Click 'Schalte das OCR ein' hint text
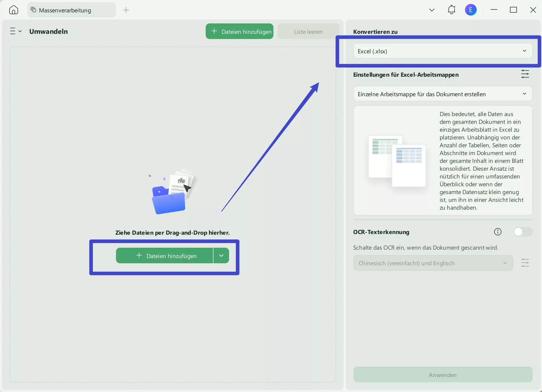542x392 pixels. click(x=426, y=248)
